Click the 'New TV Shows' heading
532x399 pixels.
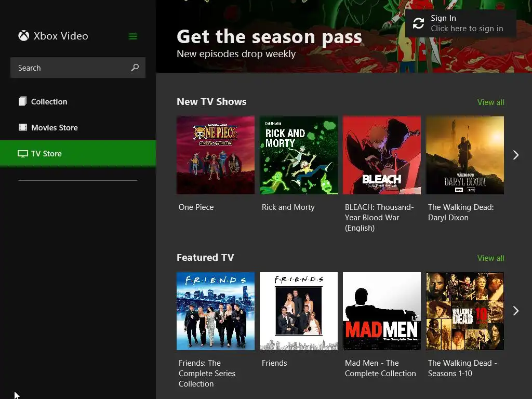pyautogui.click(x=211, y=101)
